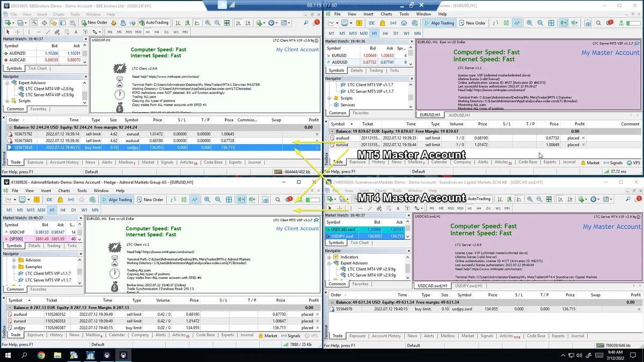Show grid icon in Darwinex MT5 toolbar
This screenshot has height=362, width=644.
click(551, 23)
